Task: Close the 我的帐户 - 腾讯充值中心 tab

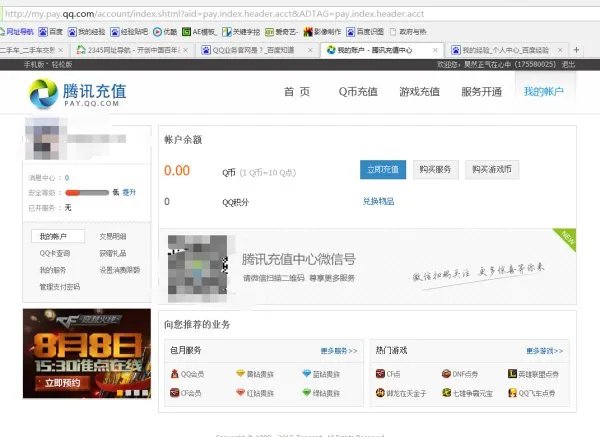Action: 435,50
